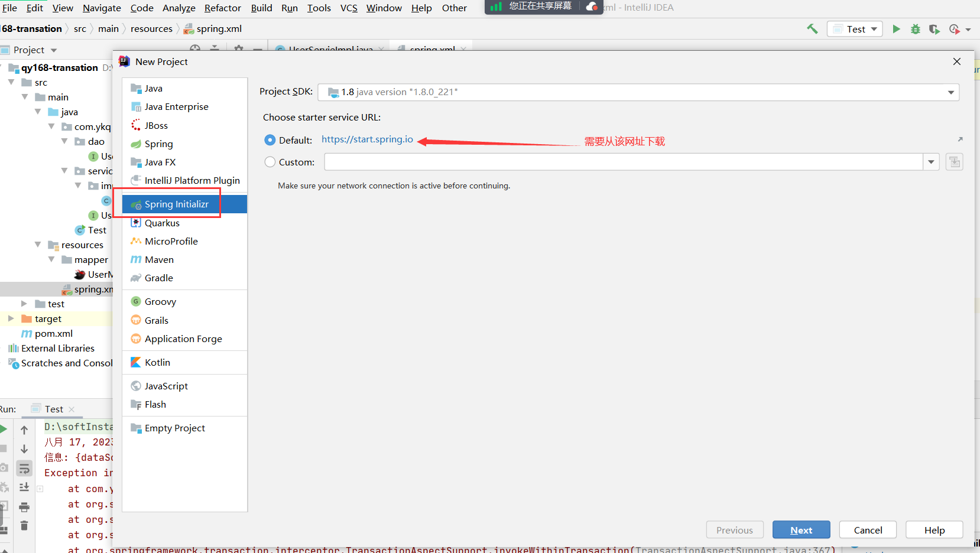
Task: Select External Libraries in Project tree
Action: pyautogui.click(x=58, y=349)
